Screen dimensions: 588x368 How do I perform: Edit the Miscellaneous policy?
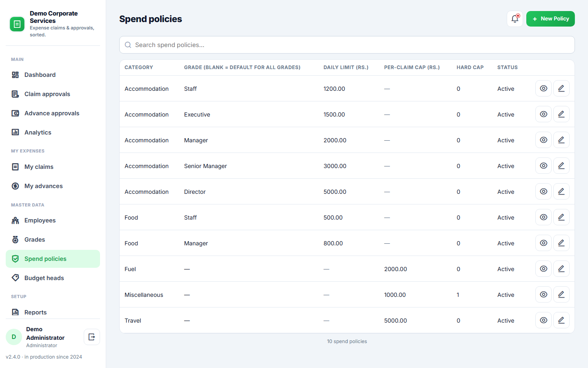click(561, 294)
